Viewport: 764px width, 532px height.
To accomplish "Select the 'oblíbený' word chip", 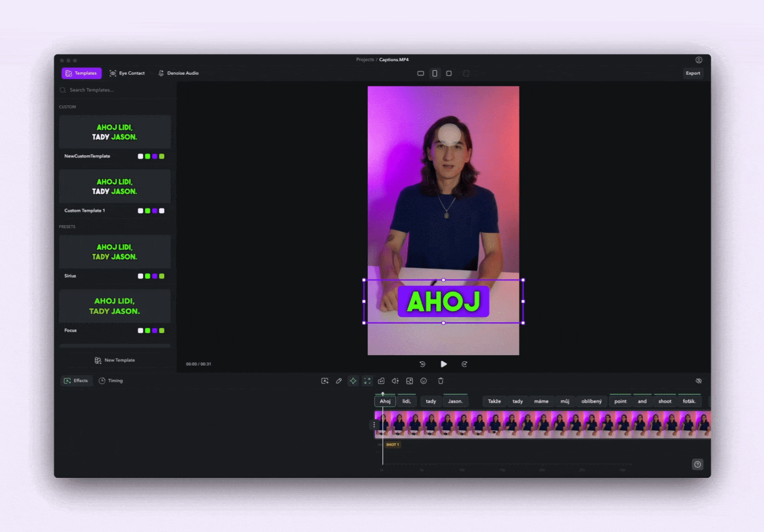I will (x=591, y=401).
